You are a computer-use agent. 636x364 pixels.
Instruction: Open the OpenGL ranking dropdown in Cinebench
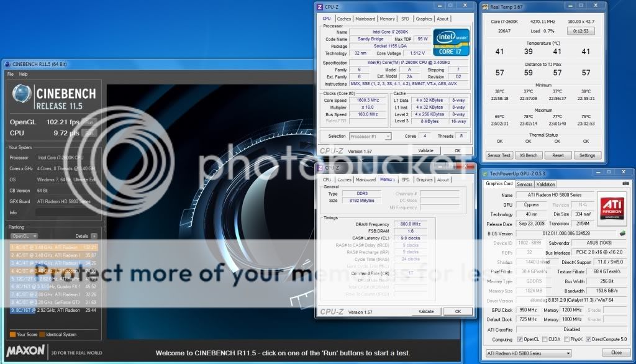tap(24, 236)
